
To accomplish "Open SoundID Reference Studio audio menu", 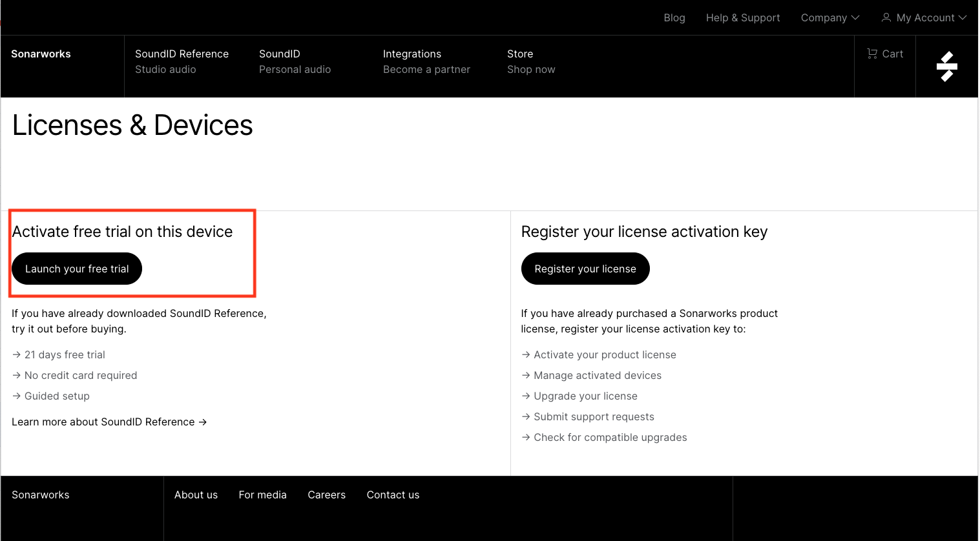I will pyautogui.click(x=182, y=61).
